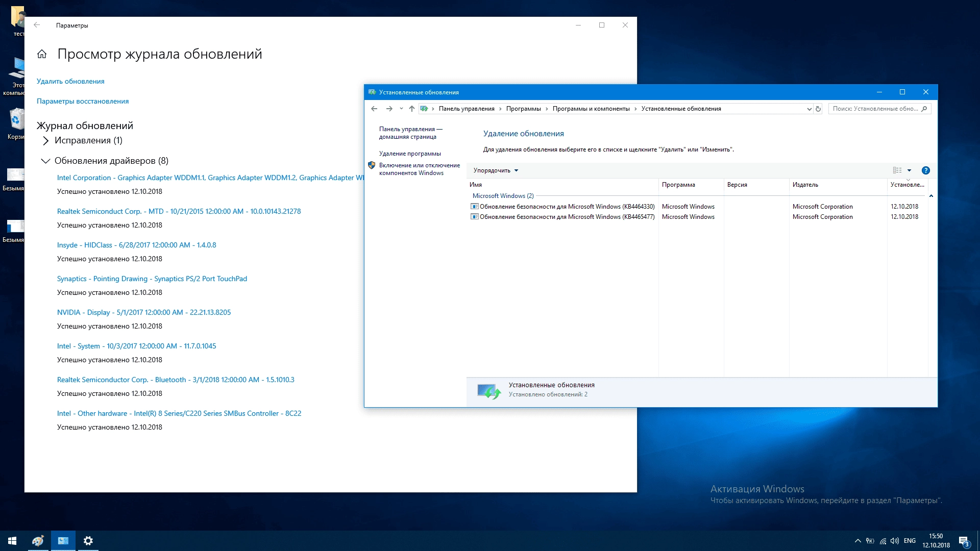Click the Установленные обновления title bar icon
The height and width of the screenshot is (551, 980).
pos(372,92)
